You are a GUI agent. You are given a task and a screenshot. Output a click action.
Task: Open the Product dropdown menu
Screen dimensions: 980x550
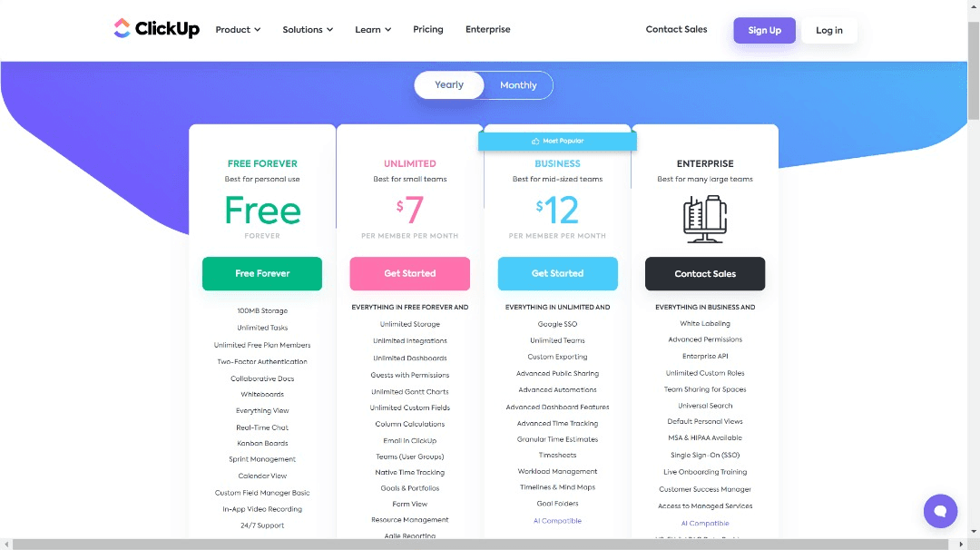237,29
